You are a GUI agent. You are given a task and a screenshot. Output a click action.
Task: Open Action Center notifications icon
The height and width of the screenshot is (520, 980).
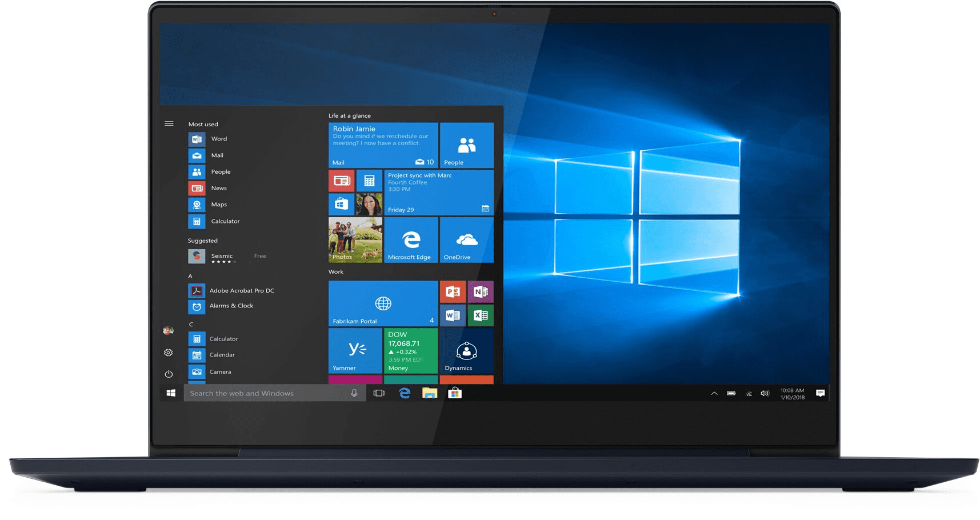tap(821, 393)
